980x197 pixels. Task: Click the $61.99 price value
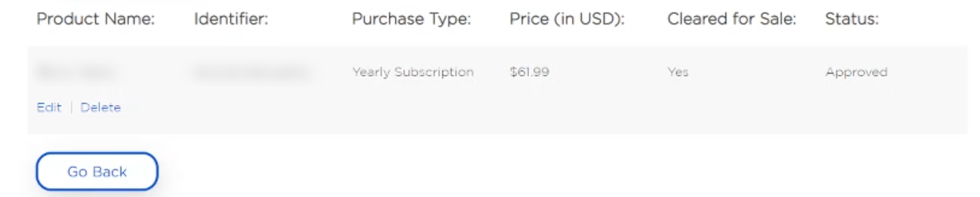[x=529, y=72]
